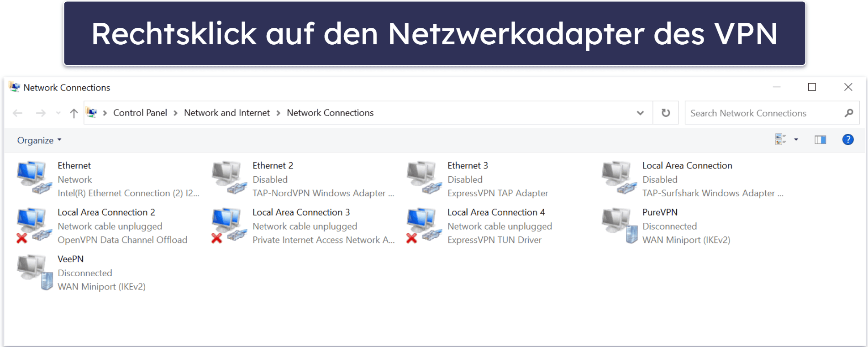Select the Local Area Connection 2 icon
The width and height of the screenshot is (868, 347).
point(35,225)
